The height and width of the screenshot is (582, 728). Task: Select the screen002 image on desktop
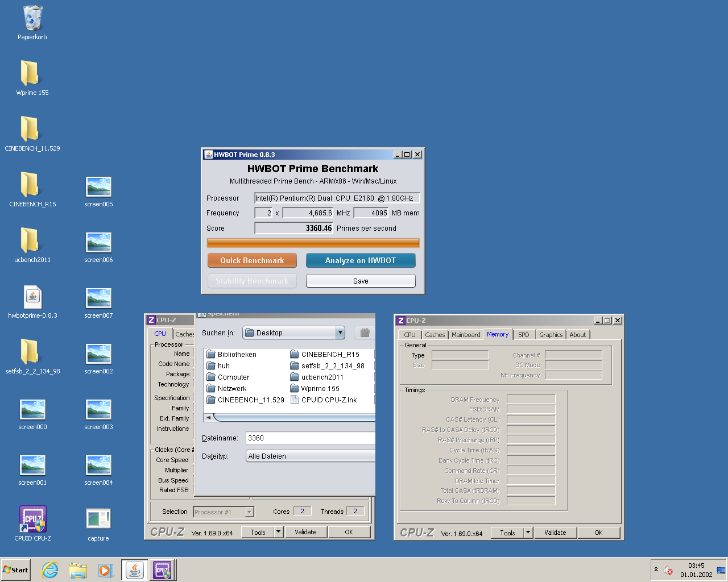pyautogui.click(x=98, y=357)
